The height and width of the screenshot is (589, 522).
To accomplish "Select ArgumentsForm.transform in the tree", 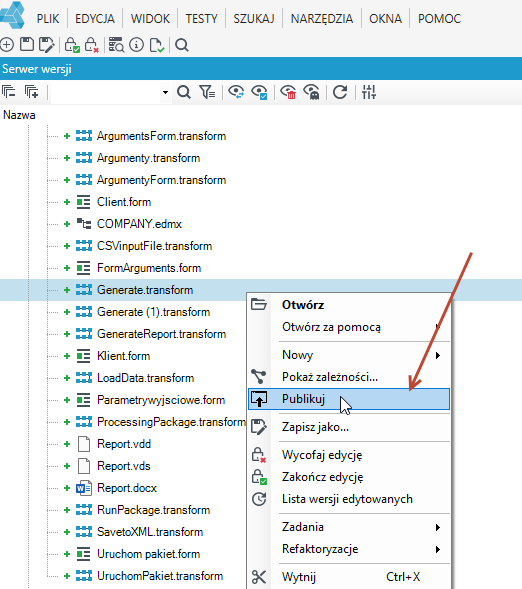I will coord(161,136).
